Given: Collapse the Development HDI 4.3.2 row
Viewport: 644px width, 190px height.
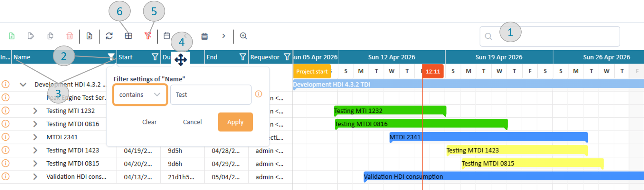Looking at the screenshot, I should [23, 85].
